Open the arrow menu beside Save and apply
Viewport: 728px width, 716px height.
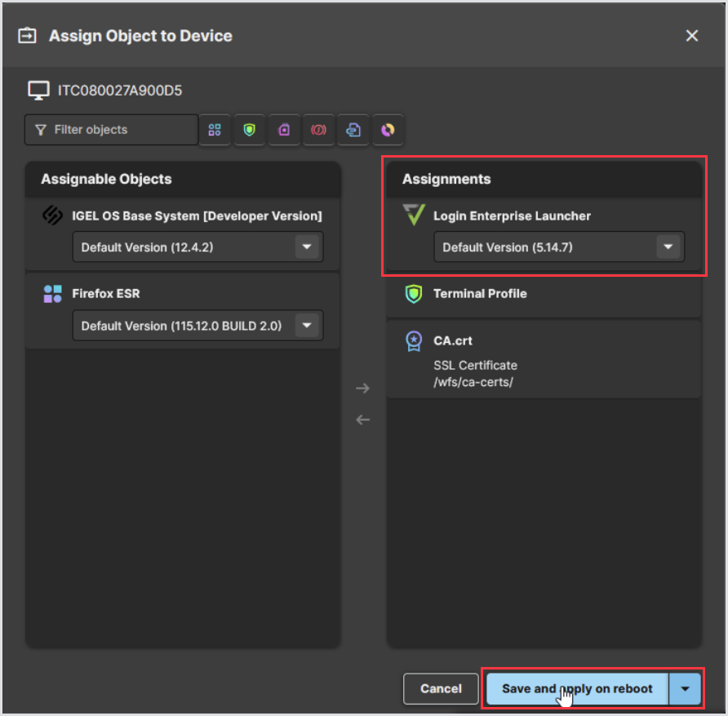click(x=685, y=689)
